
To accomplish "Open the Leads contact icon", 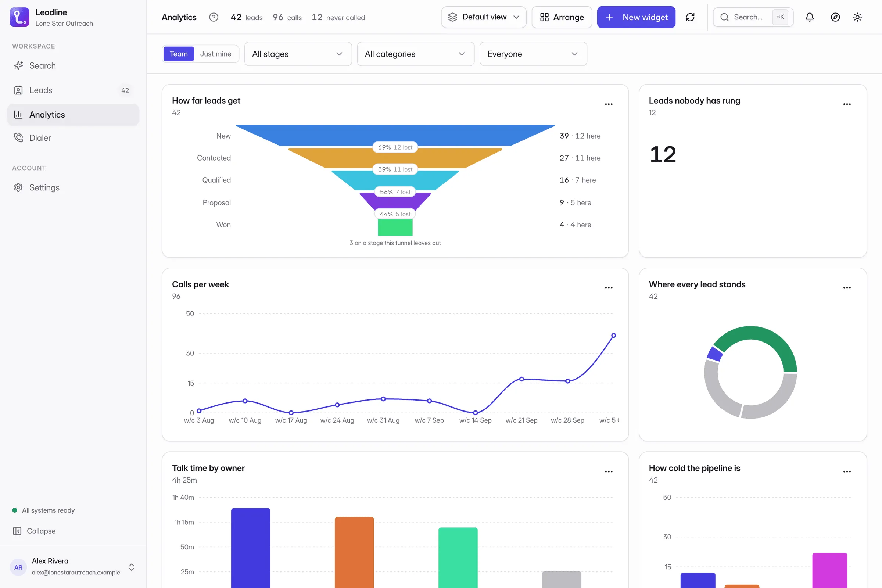I will tap(18, 90).
